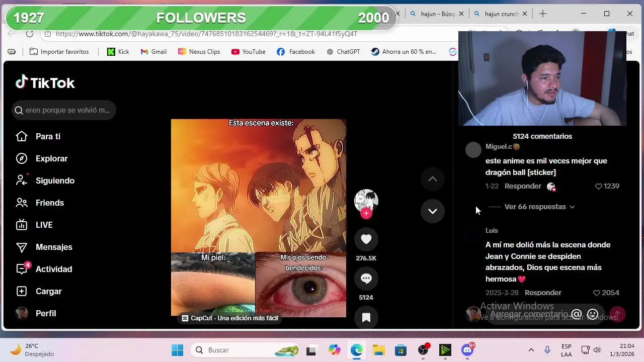Open CapCut Una edición más fácil link
The width and height of the screenshot is (644, 362).
[x=230, y=318]
